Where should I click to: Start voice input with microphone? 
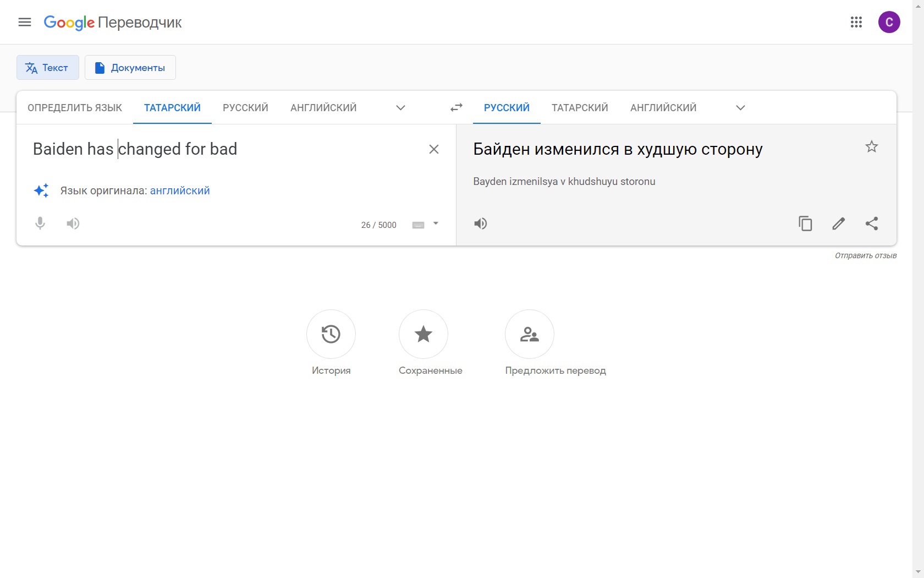tap(40, 223)
